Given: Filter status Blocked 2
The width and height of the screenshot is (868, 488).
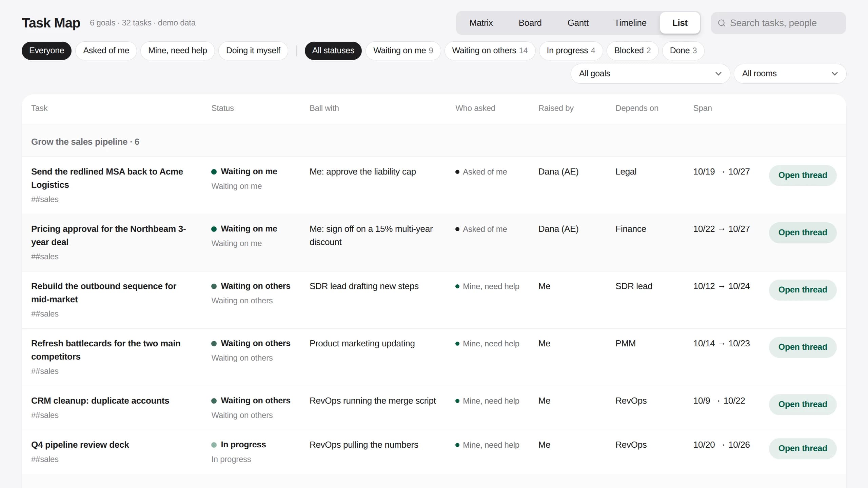Looking at the screenshot, I should tap(632, 50).
